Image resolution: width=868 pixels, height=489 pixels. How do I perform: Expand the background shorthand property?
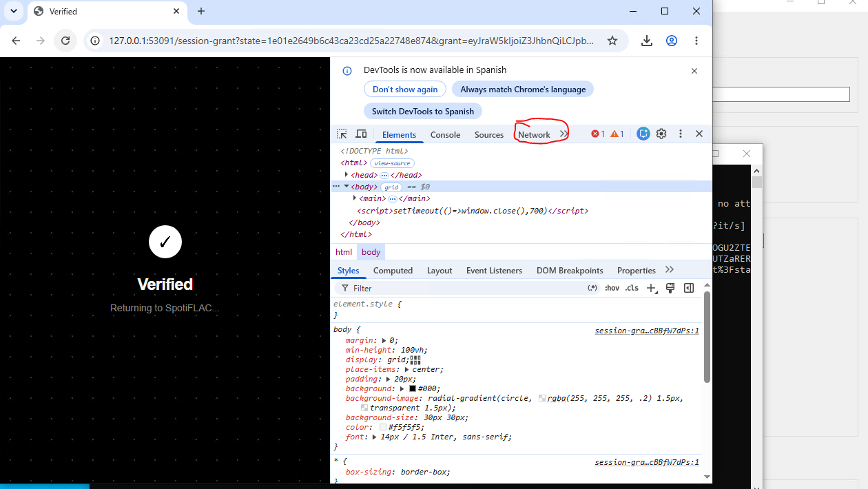point(402,388)
